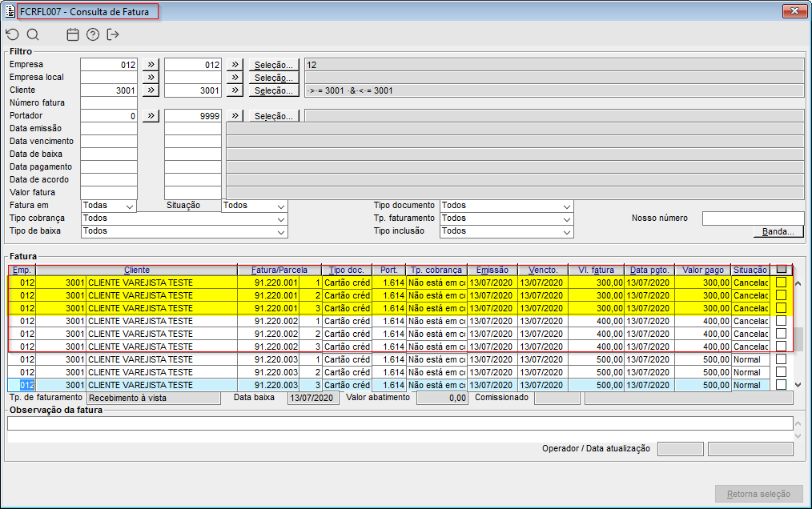Click the second arrow button beside Portador

point(235,115)
